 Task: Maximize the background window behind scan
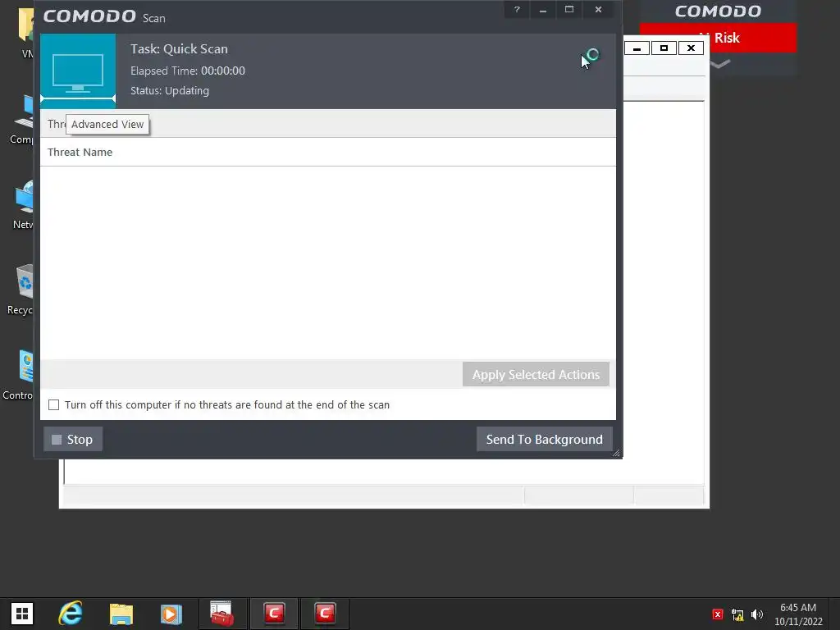click(x=664, y=48)
